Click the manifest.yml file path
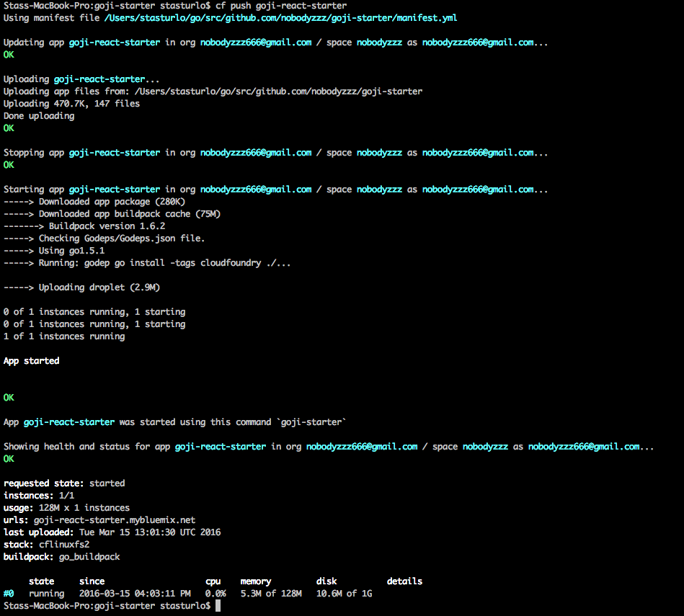 (x=280, y=18)
